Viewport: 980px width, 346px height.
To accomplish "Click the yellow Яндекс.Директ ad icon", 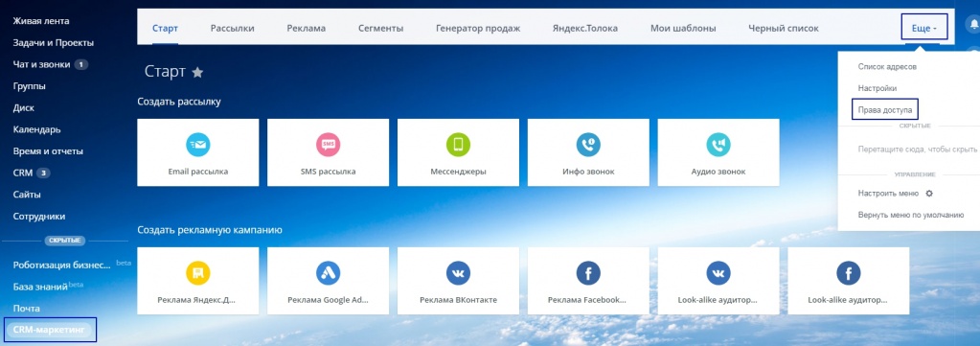I will [x=198, y=273].
